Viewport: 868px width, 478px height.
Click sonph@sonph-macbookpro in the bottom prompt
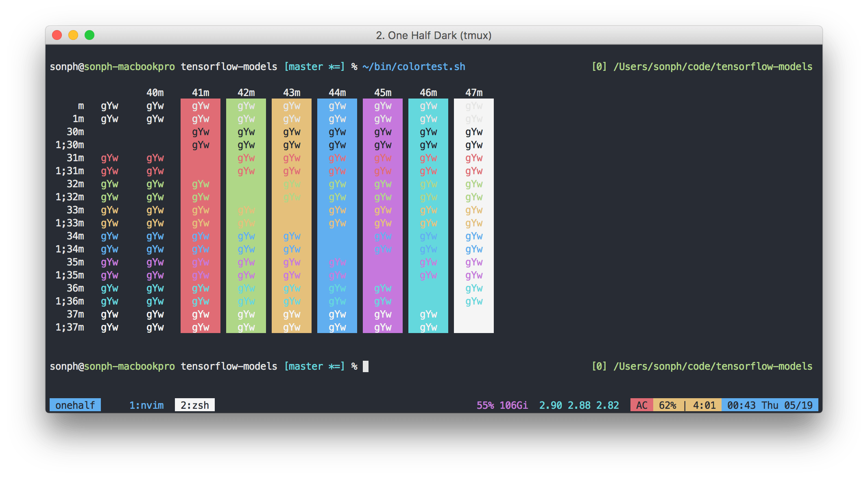pos(112,366)
